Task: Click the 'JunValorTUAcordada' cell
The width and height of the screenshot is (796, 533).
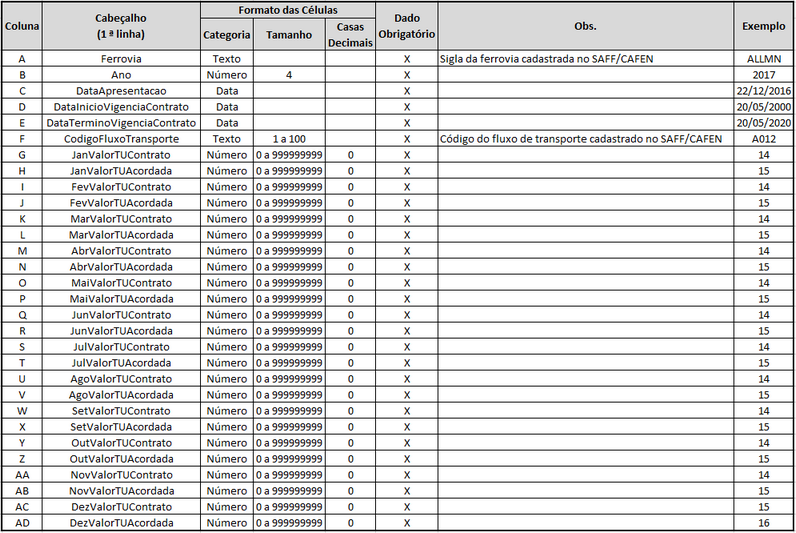Action: [121, 331]
